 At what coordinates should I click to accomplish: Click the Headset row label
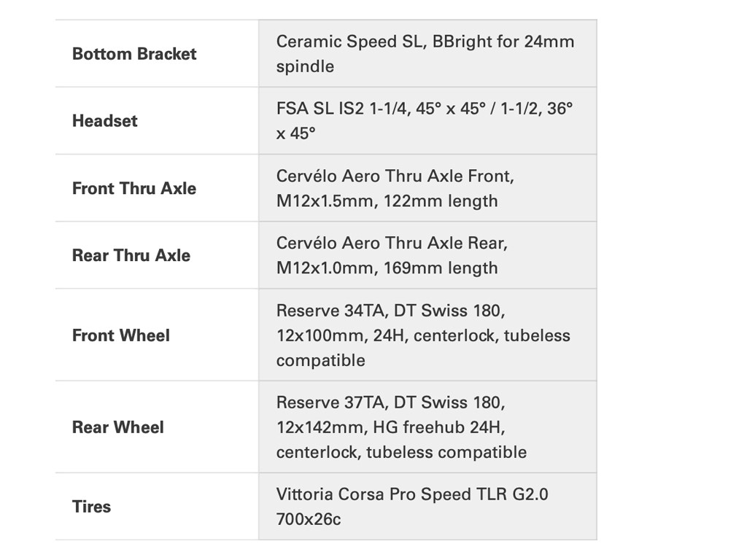tap(104, 121)
